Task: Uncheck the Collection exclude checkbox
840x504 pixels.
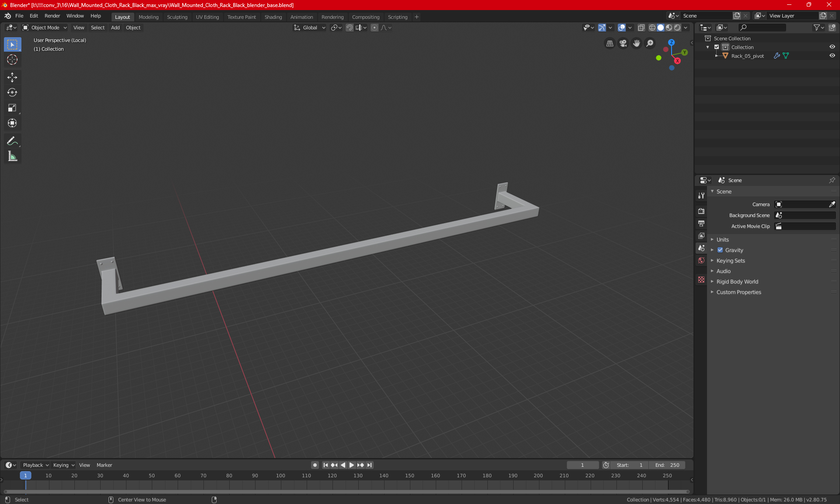Action: pos(717,47)
